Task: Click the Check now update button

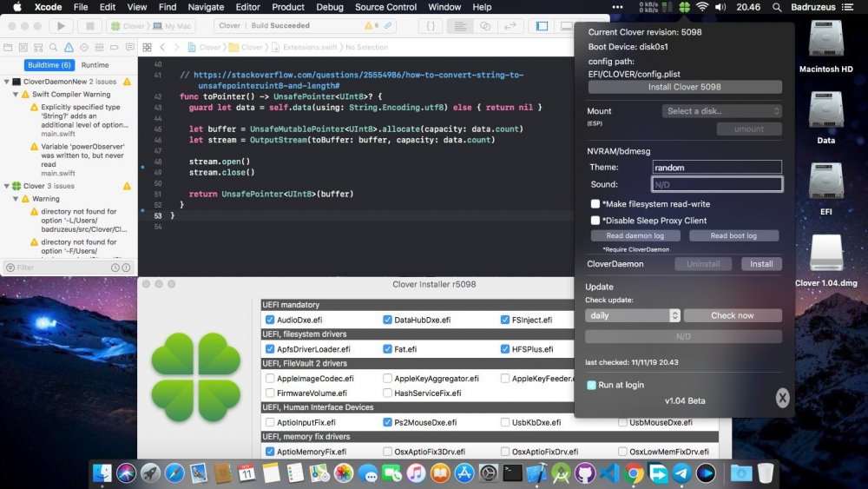Action: click(733, 315)
